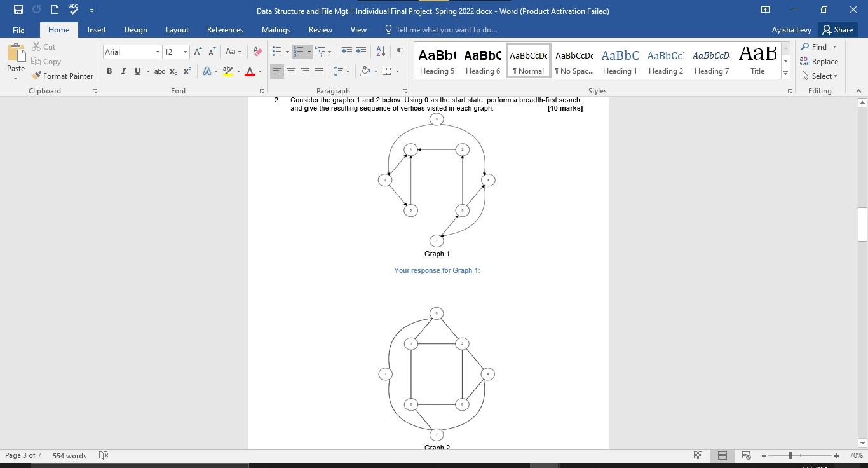Zoom out with the minus button

[764, 455]
